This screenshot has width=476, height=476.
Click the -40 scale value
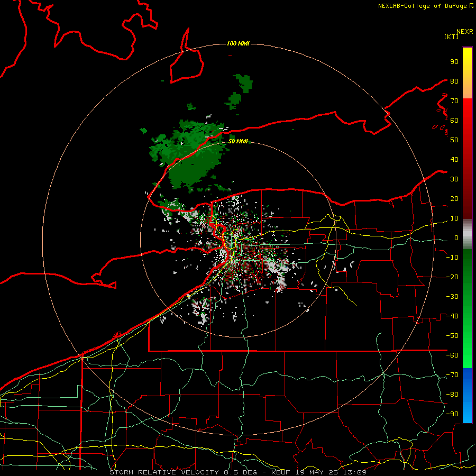pos(452,316)
